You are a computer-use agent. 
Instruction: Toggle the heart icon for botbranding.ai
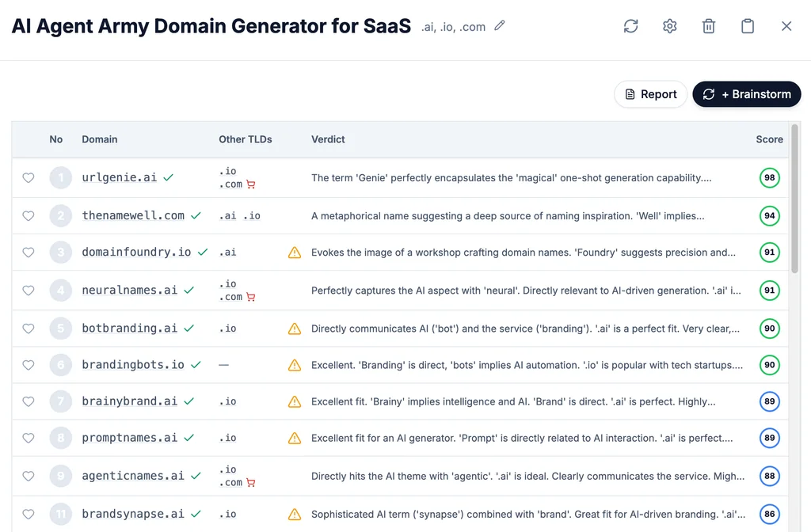click(29, 328)
